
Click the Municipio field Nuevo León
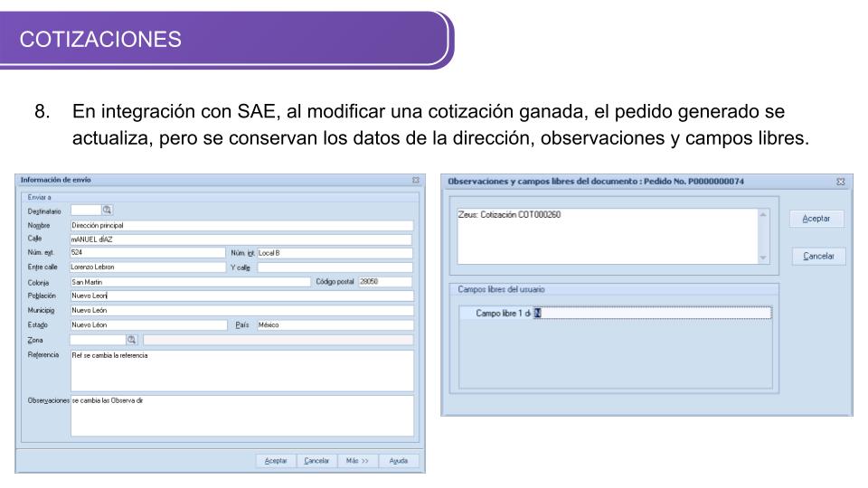click(x=242, y=310)
